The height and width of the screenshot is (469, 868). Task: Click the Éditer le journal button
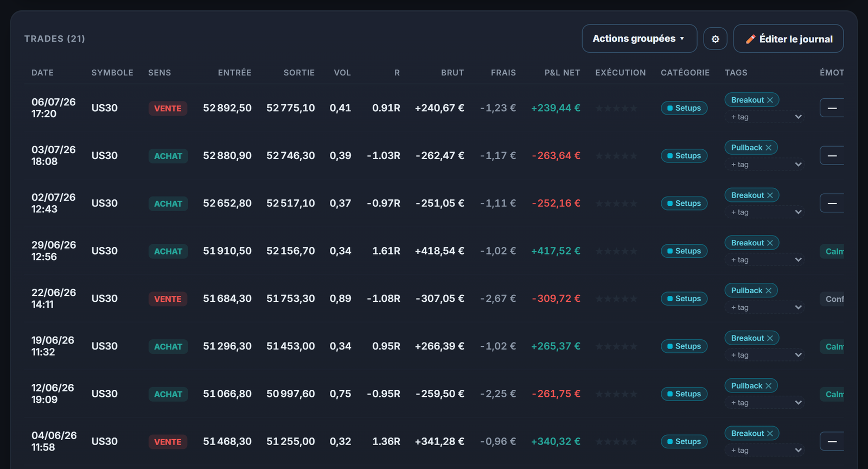(x=788, y=39)
